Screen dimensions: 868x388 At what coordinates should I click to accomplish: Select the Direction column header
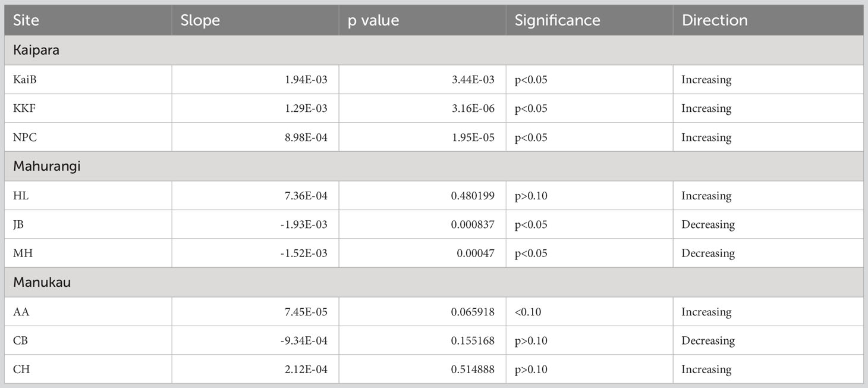(768, 20)
